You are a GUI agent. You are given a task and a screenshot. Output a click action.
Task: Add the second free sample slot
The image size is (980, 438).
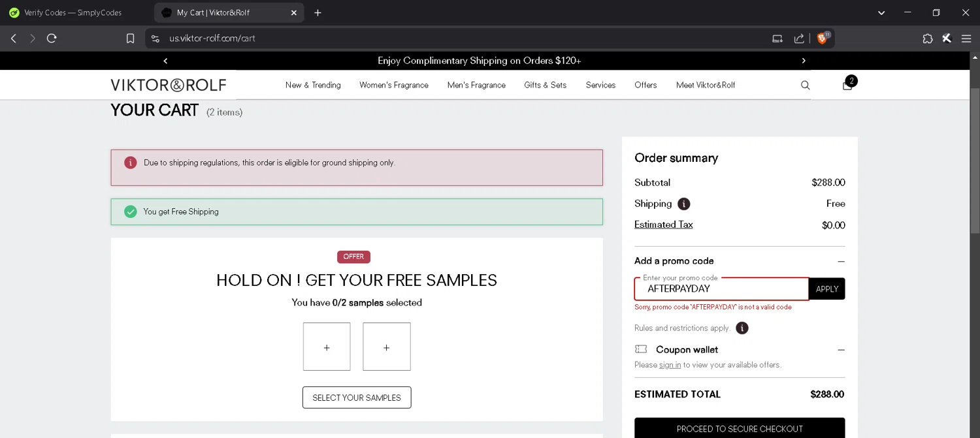coord(387,347)
